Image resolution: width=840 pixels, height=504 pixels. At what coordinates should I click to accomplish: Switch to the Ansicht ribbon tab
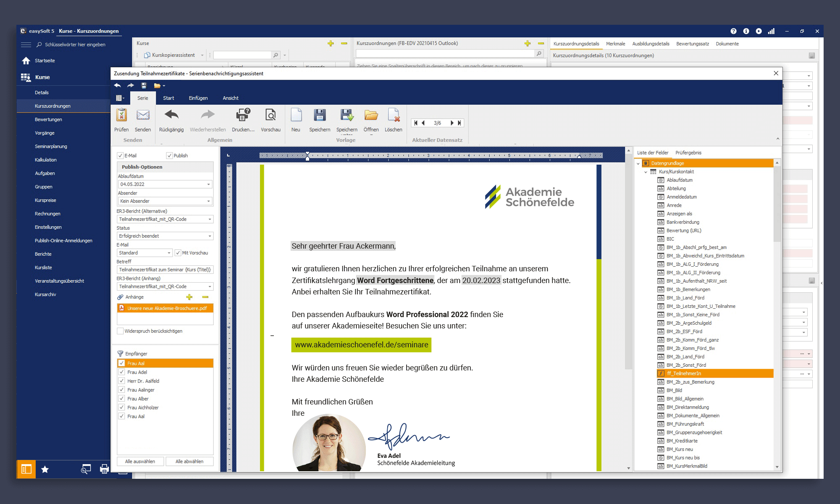(231, 98)
